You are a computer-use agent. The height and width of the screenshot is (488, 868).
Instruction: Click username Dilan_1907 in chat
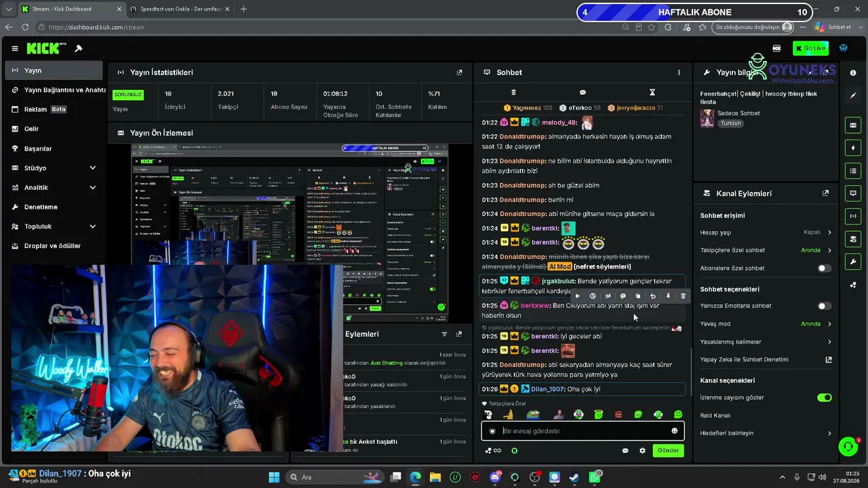click(548, 389)
